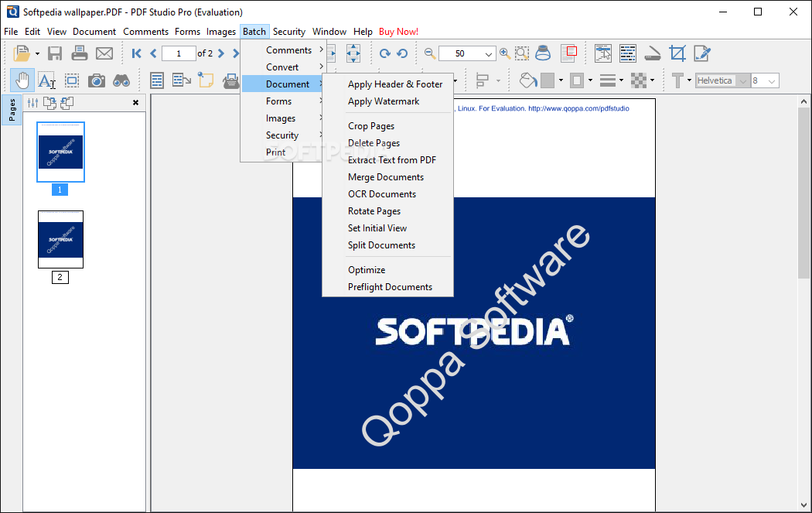Select page 2 thumbnail
The image size is (812, 513).
point(60,239)
